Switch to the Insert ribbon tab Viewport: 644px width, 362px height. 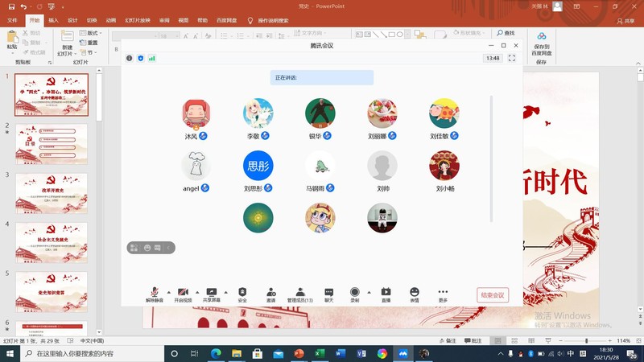click(x=53, y=20)
